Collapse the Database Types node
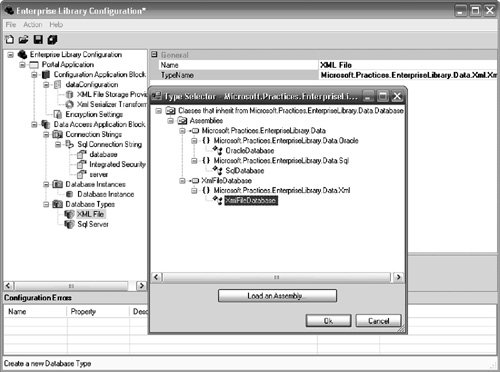This screenshot has width=500, height=372. pyautogui.click(x=46, y=204)
